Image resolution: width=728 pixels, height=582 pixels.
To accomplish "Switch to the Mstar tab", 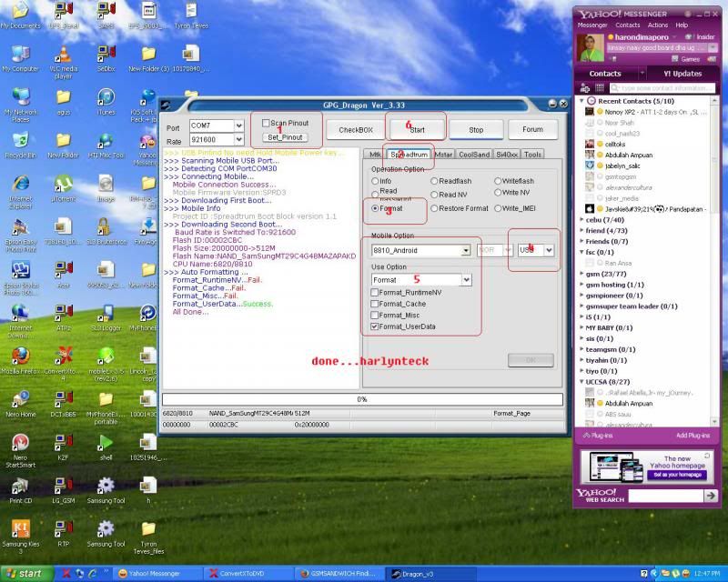I will click(x=443, y=155).
